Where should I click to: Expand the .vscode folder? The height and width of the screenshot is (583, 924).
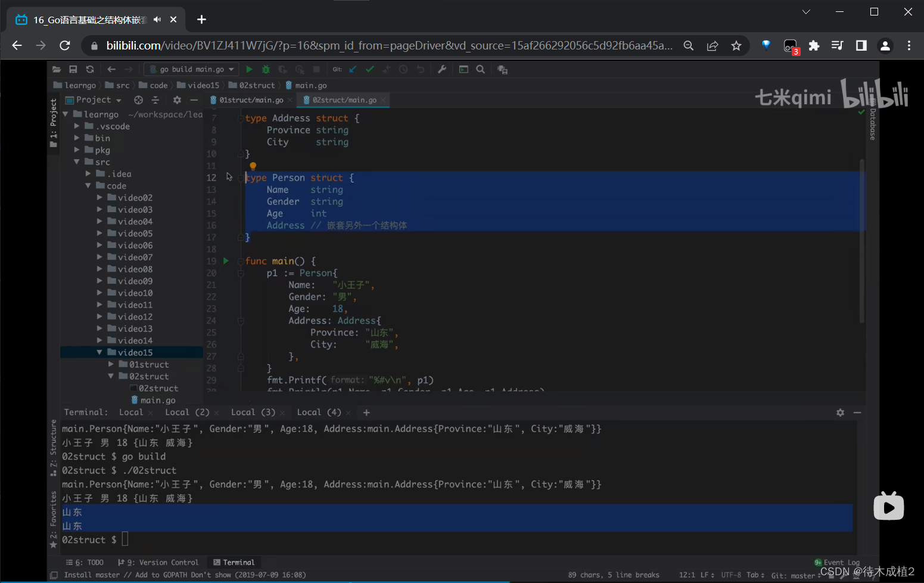pyautogui.click(x=77, y=126)
